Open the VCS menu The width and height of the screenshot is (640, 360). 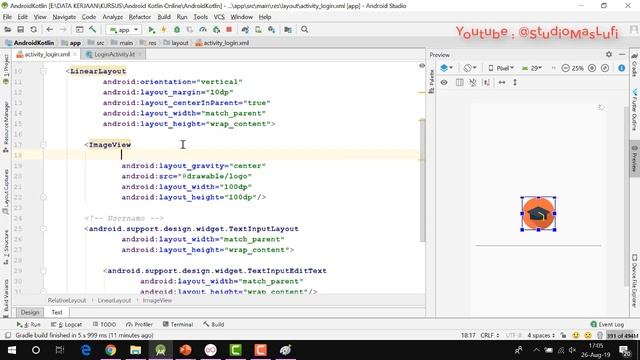coord(219,17)
